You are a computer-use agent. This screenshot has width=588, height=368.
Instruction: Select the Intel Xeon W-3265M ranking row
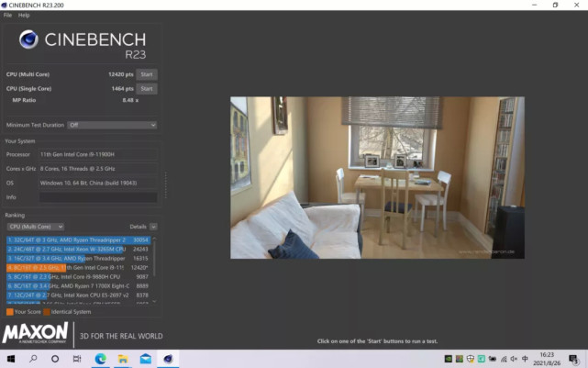(78, 249)
